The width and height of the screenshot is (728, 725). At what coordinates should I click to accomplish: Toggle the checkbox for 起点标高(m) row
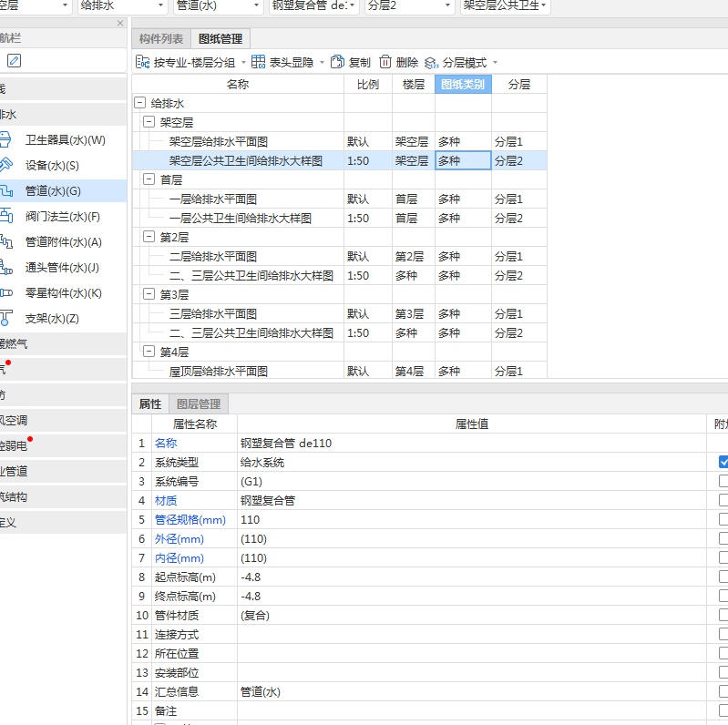coord(723,577)
